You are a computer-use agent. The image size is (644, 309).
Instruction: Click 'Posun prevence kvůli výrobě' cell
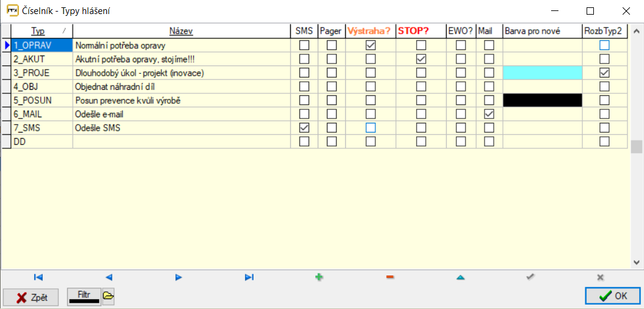(x=181, y=101)
